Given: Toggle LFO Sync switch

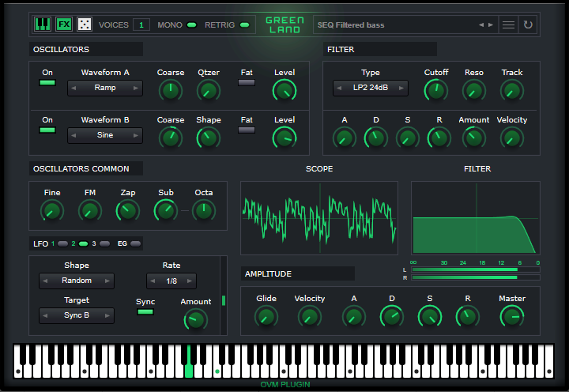Looking at the screenshot, I should (145, 312).
